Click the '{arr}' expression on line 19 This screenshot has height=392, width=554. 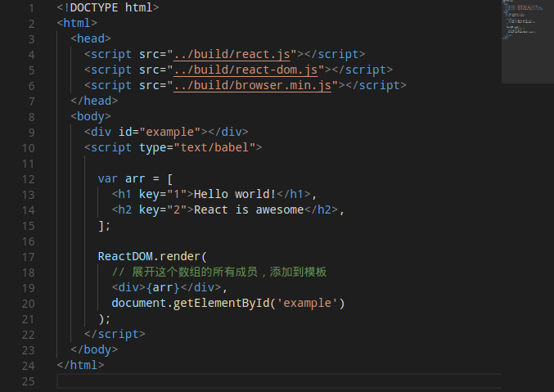163,287
